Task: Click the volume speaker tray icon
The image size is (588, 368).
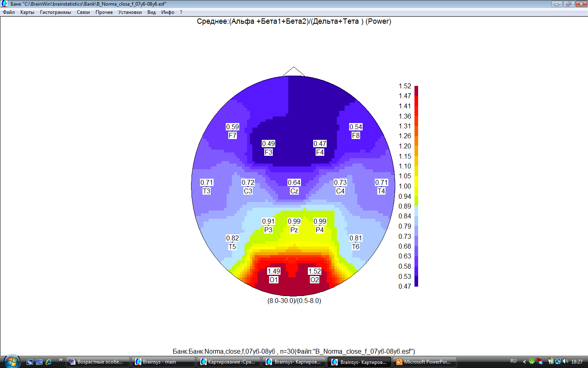Action: (566, 361)
